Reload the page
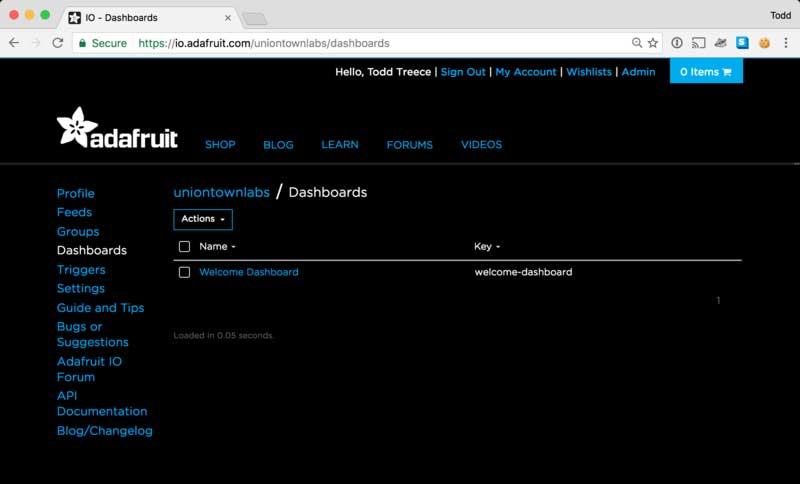Image resolution: width=800 pixels, height=484 pixels. click(58, 43)
